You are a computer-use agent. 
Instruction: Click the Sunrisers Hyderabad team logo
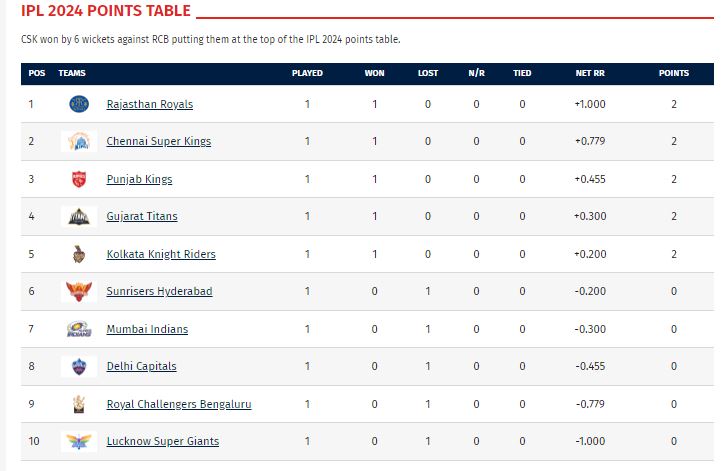(x=78, y=291)
